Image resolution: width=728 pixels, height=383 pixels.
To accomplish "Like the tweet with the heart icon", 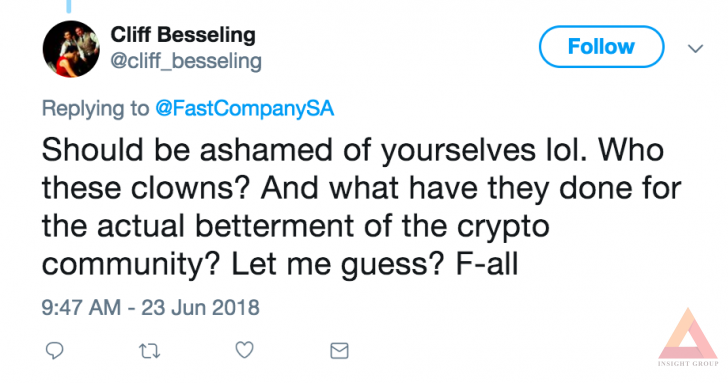I will [x=245, y=350].
